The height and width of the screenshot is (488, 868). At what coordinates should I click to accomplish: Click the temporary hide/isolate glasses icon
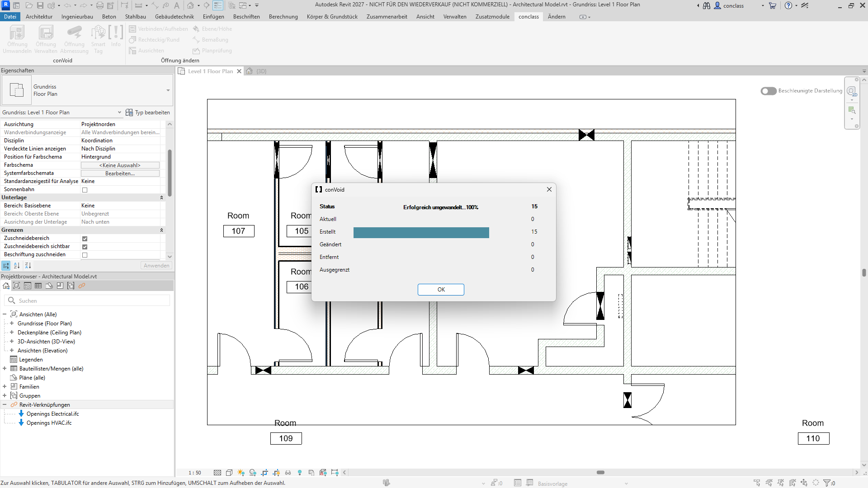point(288,473)
